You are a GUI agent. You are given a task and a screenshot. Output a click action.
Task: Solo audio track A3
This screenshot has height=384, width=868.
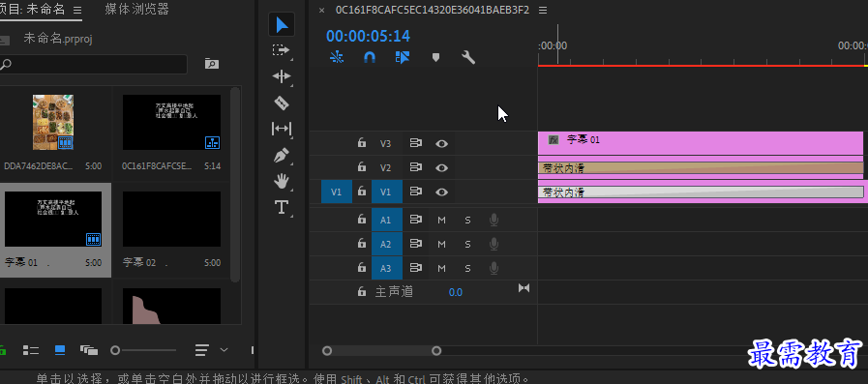[x=467, y=268]
